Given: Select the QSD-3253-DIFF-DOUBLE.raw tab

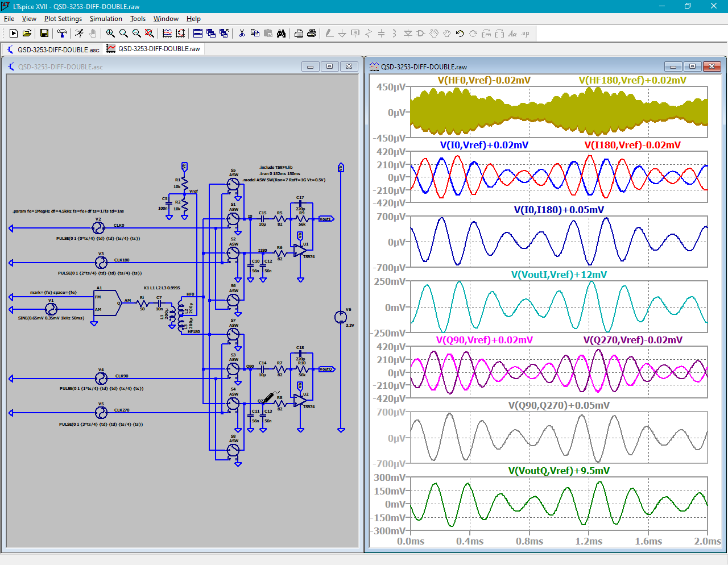Looking at the screenshot, I should (154, 49).
